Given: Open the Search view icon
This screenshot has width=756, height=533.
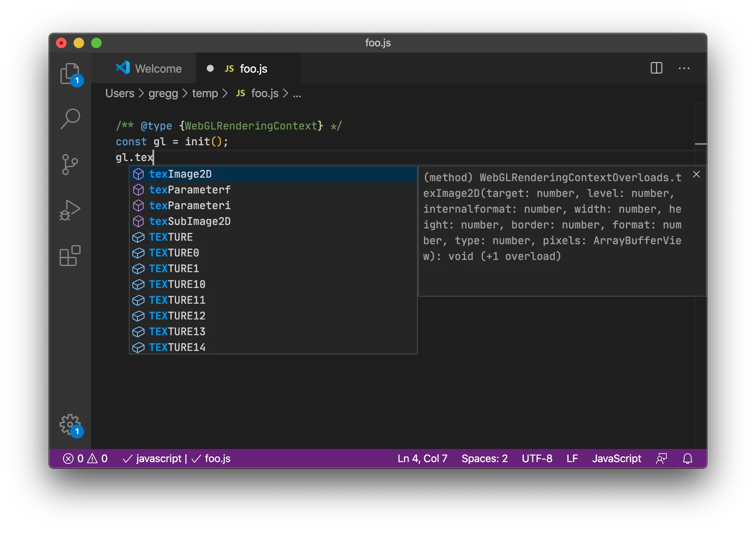Looking at the screenshot, I should click(x=70, y=119).
